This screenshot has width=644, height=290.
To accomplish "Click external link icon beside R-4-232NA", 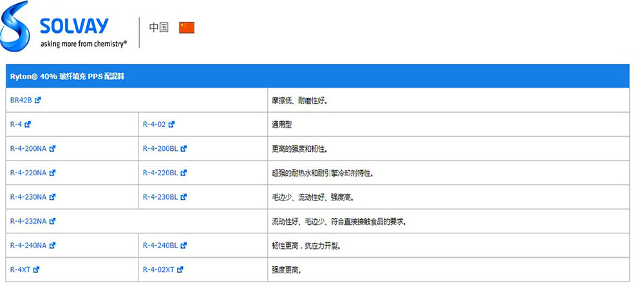I will (x=52, y=221).
